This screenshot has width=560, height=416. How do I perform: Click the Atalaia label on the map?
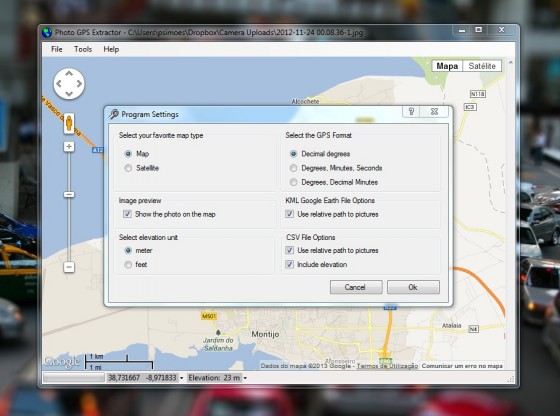[x=452, y=325]
